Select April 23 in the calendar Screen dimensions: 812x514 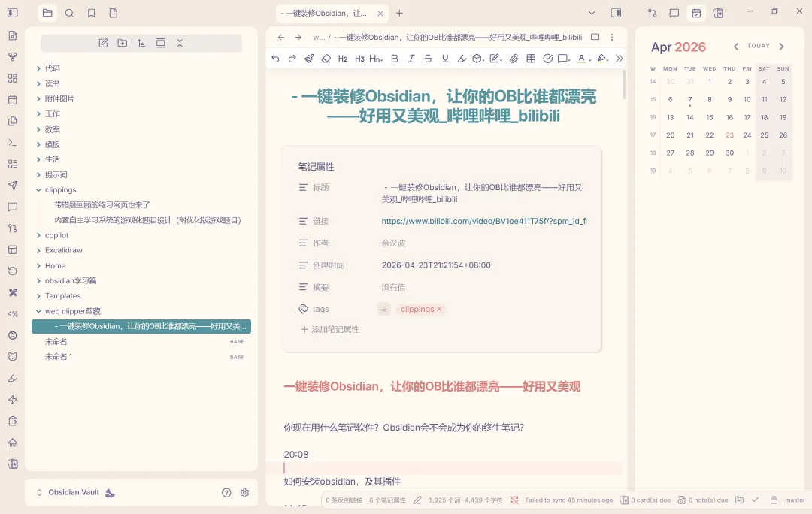click(x=729, y=135)
